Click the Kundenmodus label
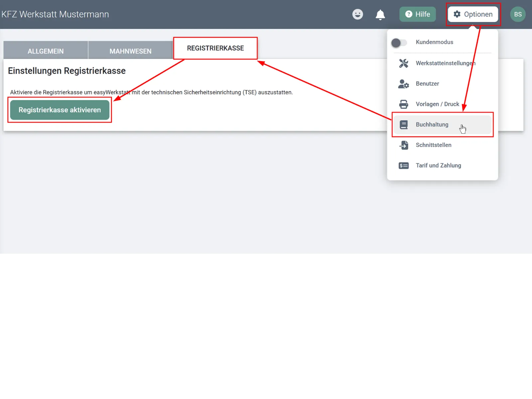The width and height of the screenshot is (532, 399). tap(434, 42)
